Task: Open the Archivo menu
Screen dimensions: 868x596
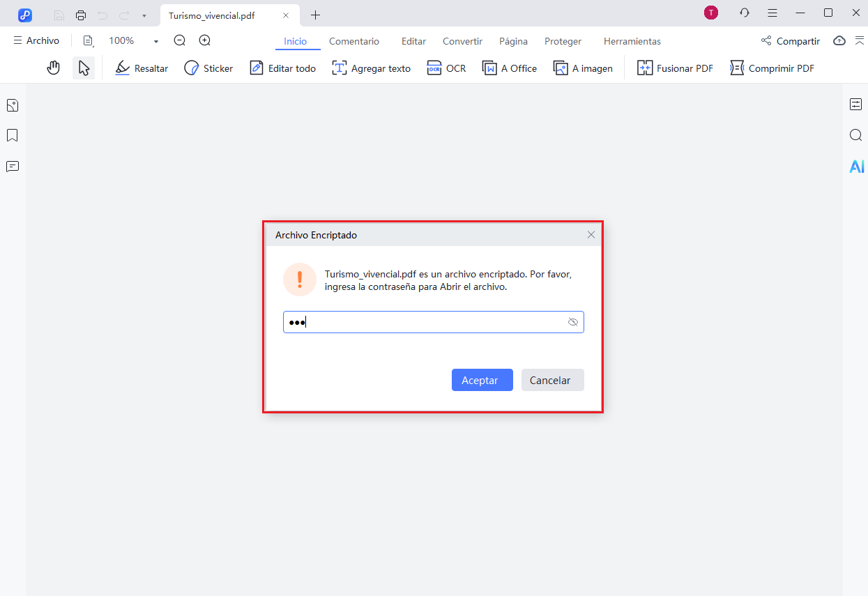Action: pos(36,40)
